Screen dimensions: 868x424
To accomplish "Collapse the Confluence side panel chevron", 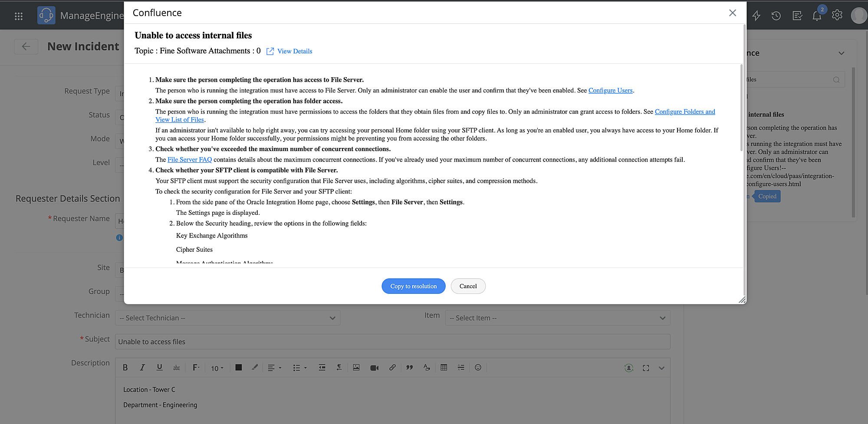I will pos(842,53).
